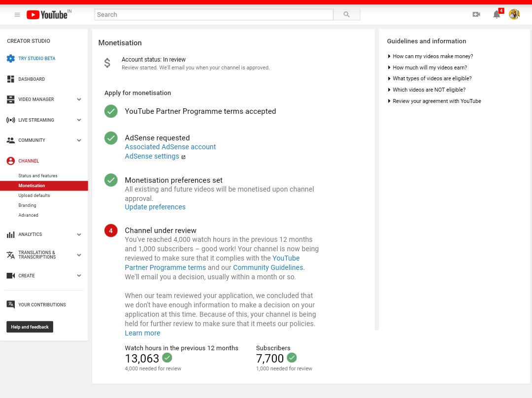Expand the Live Streaming section chevron
The height and width of the screenshot is (398, 532).
click(x=79, y=120)
